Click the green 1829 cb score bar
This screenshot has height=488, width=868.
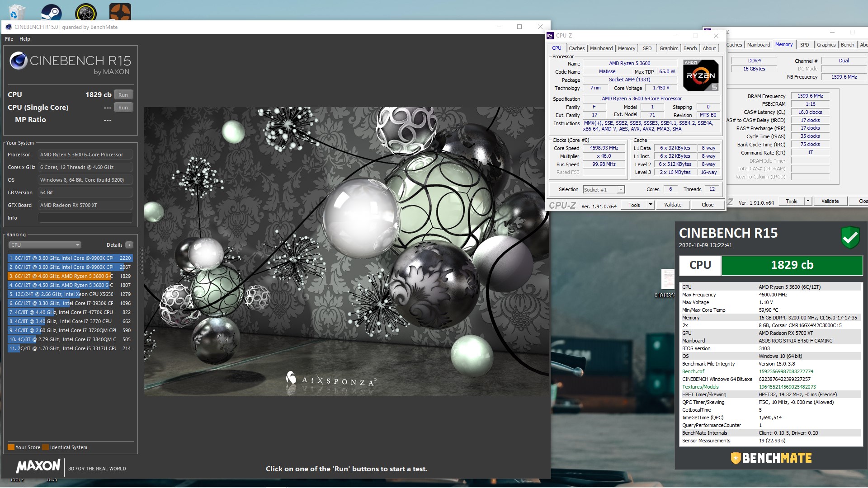point(792,265)
